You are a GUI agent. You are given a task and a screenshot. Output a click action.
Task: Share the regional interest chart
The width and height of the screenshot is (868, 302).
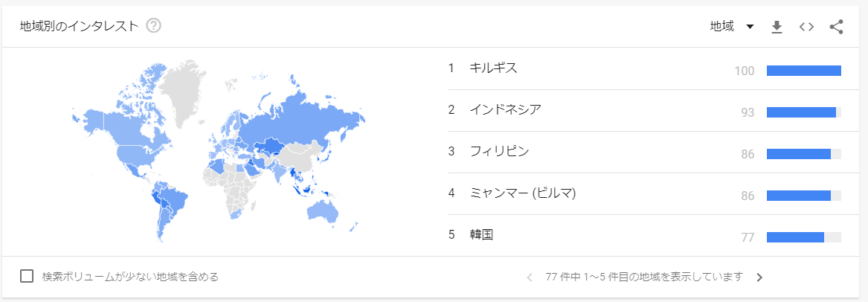(x=836, y=27)
